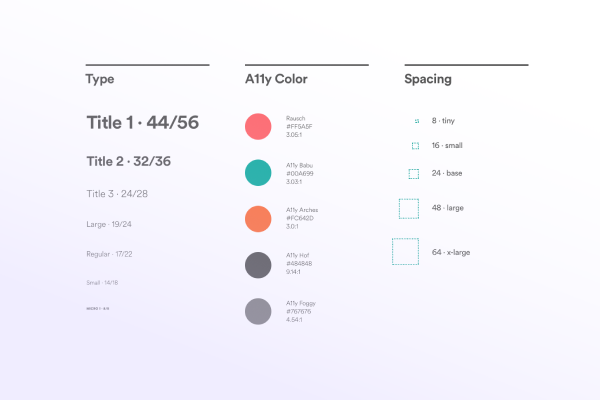Click the Small · 14/18 text sample

click(102, 283)
